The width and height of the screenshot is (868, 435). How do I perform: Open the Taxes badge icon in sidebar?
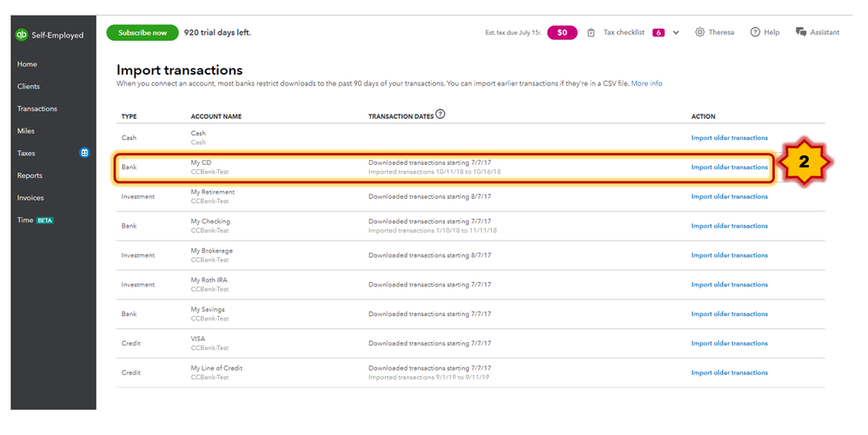84,153
